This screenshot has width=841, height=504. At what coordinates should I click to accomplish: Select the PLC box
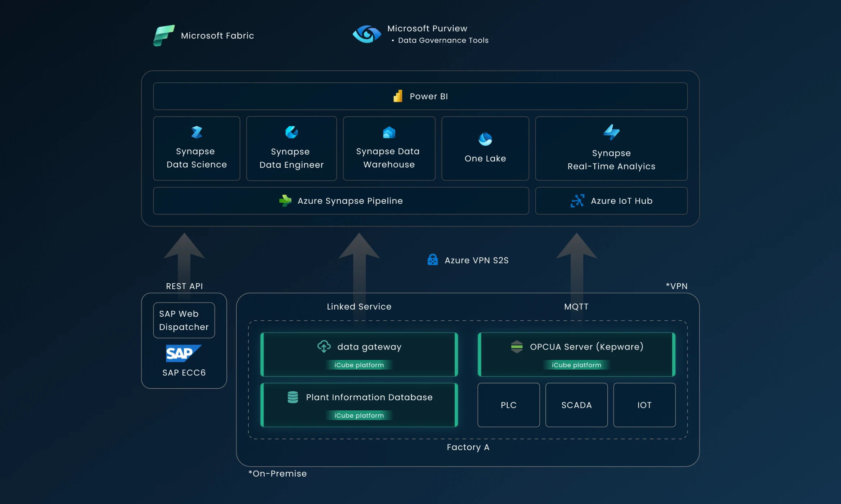(508, 405)
